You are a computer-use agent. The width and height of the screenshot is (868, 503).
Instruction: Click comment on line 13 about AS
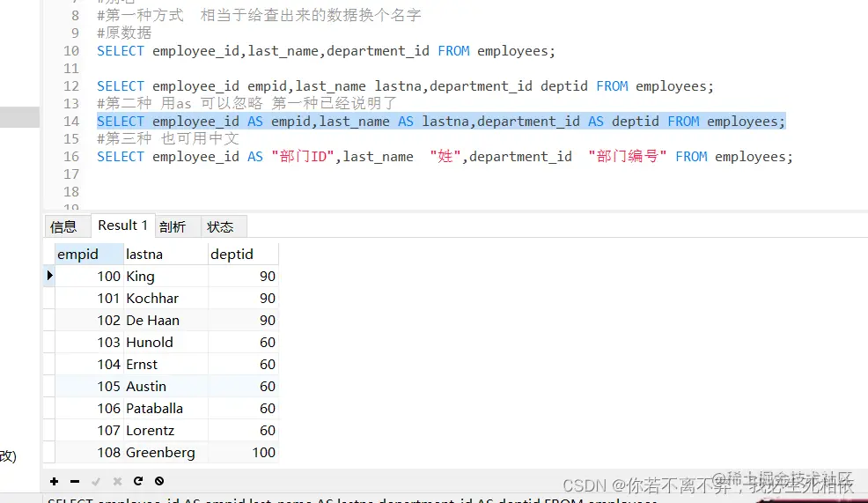point(246,104)
